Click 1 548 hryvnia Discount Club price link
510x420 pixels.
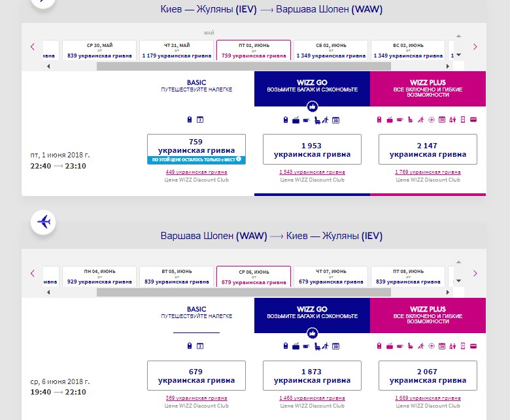(312, 172)
